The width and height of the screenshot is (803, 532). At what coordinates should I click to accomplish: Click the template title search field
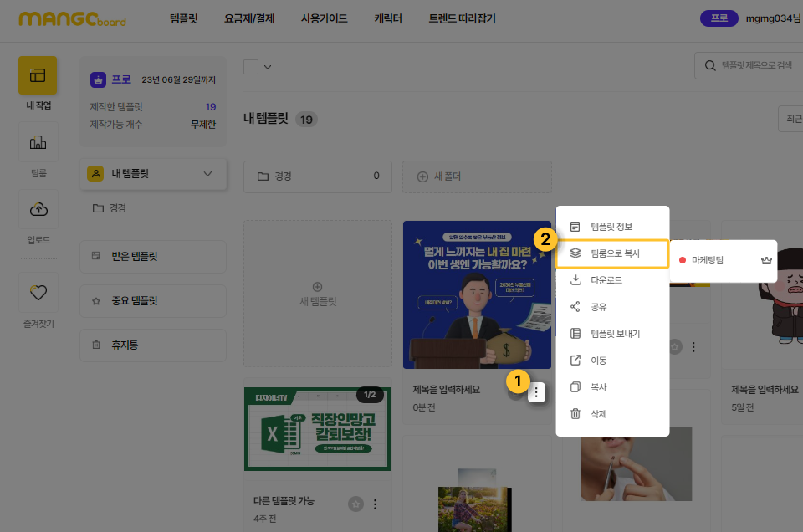tap(753, 65)
